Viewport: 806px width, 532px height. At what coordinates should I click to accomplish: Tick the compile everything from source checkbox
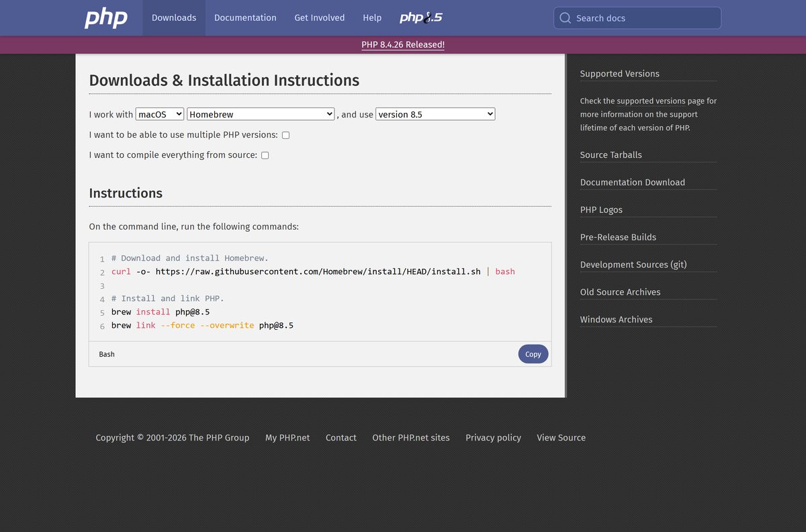(x=265, y=155)
